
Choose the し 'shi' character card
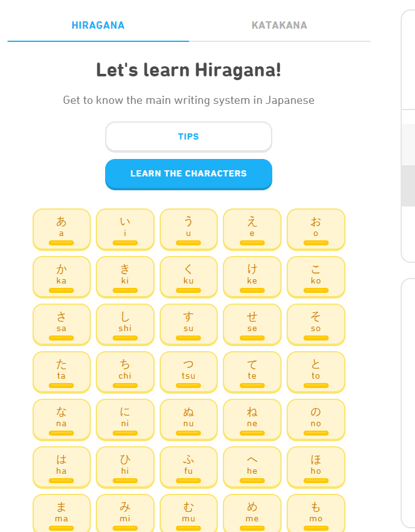click(125, 325)
